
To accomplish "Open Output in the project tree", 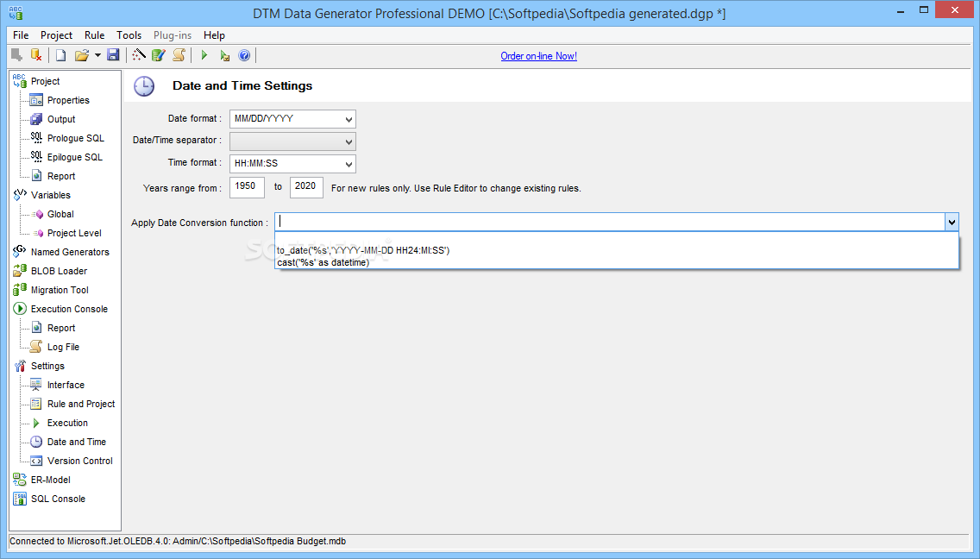I will (61, 119).
